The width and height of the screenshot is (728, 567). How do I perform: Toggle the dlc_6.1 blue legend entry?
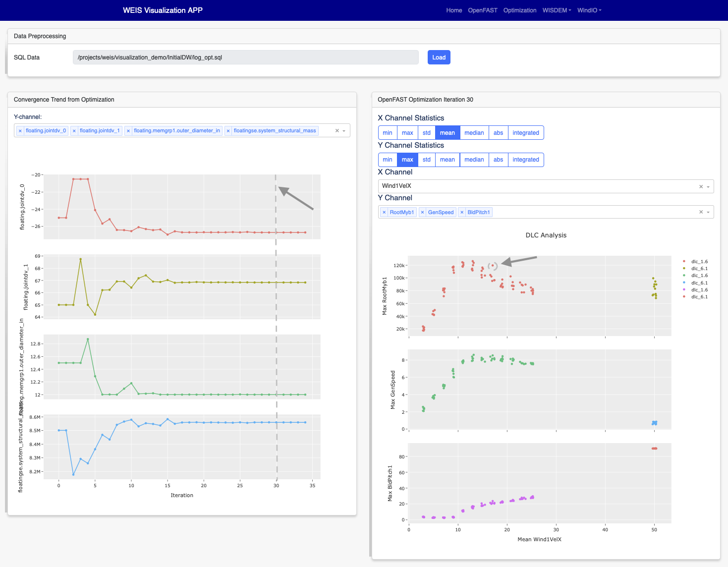tap(696, 283)
